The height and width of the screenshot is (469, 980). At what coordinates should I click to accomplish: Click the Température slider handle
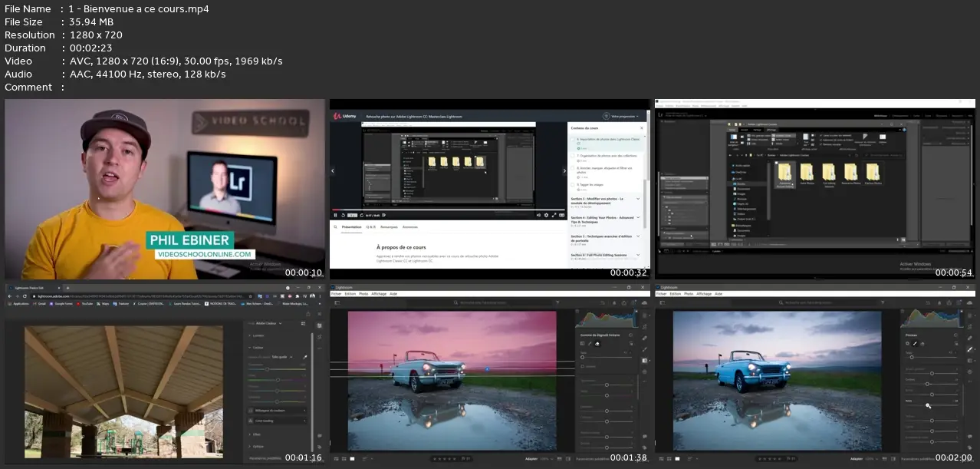click(x=267, y=369)
